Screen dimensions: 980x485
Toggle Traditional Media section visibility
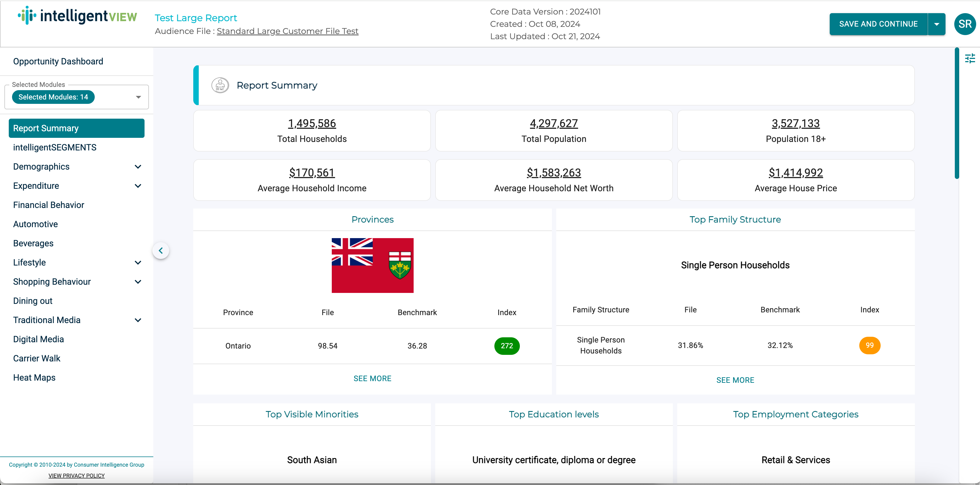pyautogui.click(x=139, y=320)
